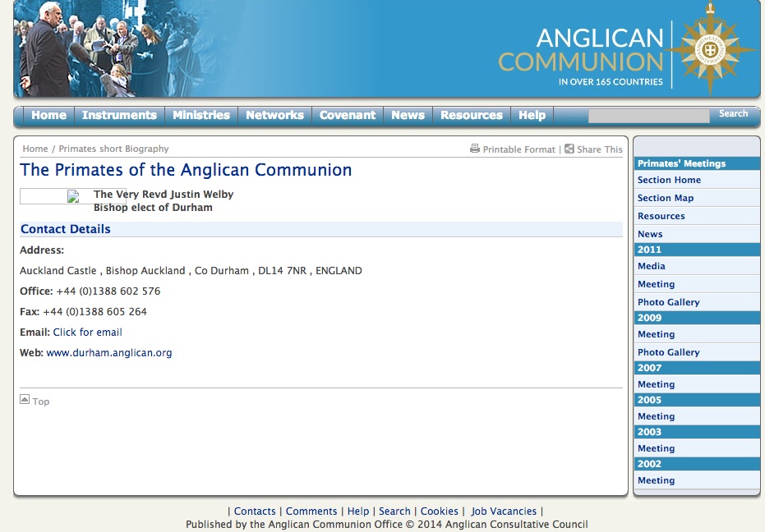Screen dimensions: 765x532
Task: Open the Covenant menu
Action: (x=348, y=115)
